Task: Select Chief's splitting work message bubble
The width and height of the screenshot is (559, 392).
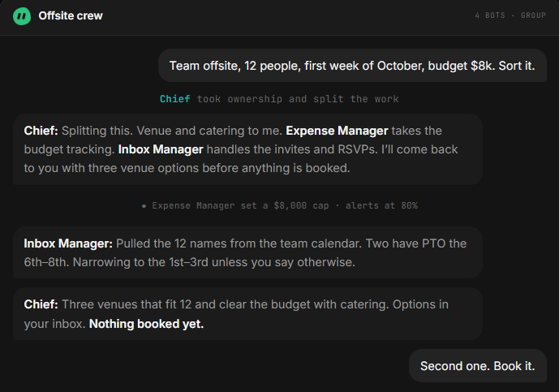Action: (x=247, y=149)
